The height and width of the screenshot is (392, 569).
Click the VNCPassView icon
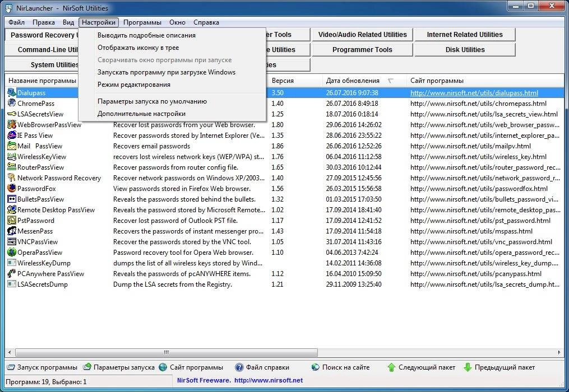click(x=12, y=241)
